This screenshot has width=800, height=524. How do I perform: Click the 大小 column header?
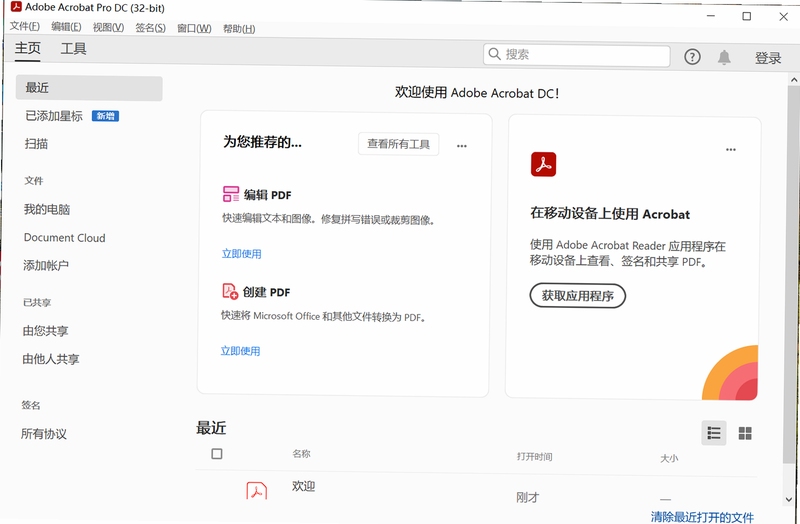(x=668, y=458)
